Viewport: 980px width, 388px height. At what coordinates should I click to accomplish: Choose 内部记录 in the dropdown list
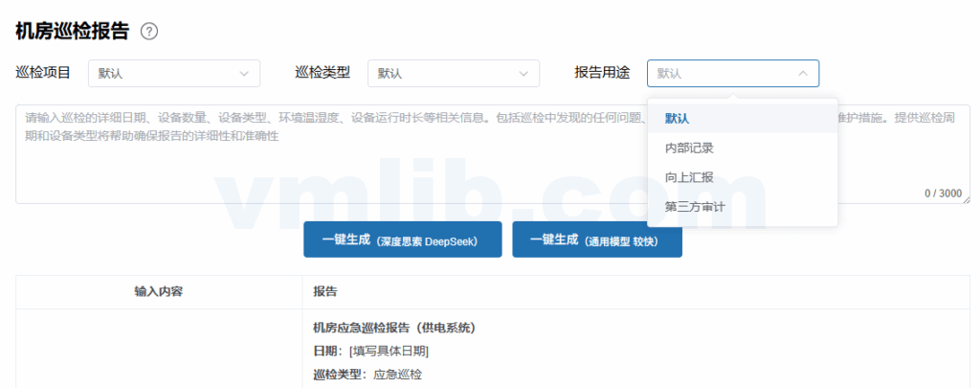pos(689,148)
